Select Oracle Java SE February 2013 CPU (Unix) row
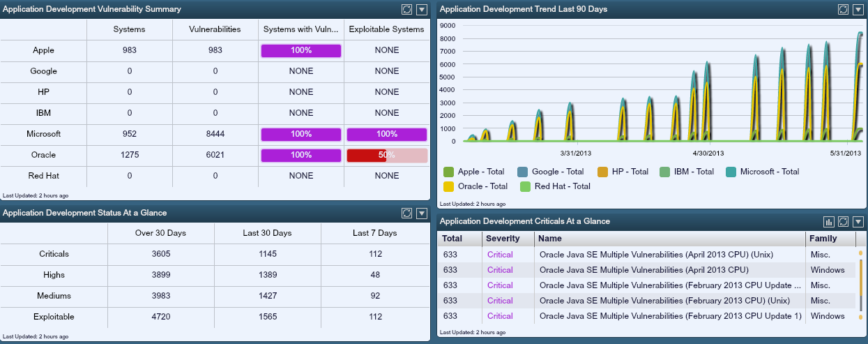The width and height of the screenshot is (868, 344). [646, 301]
